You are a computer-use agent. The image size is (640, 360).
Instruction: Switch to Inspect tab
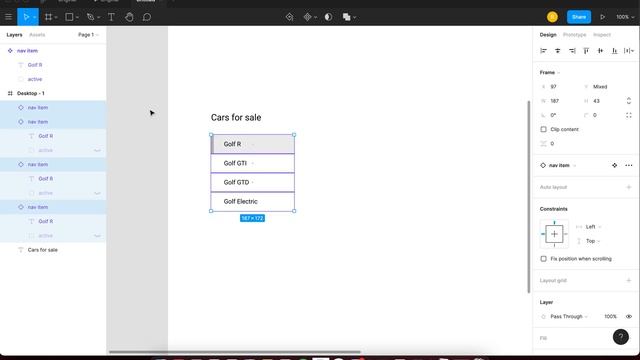click(602, 35)
